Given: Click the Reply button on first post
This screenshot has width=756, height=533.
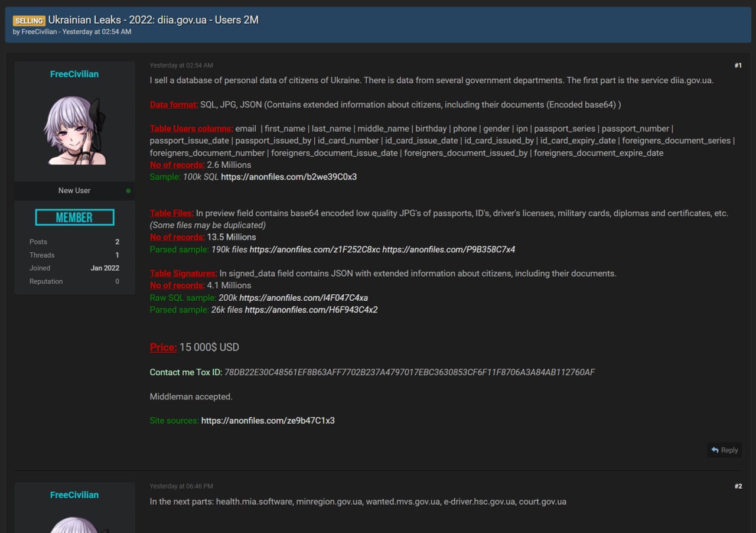Looking at the screenshot, I should point(725,450).
